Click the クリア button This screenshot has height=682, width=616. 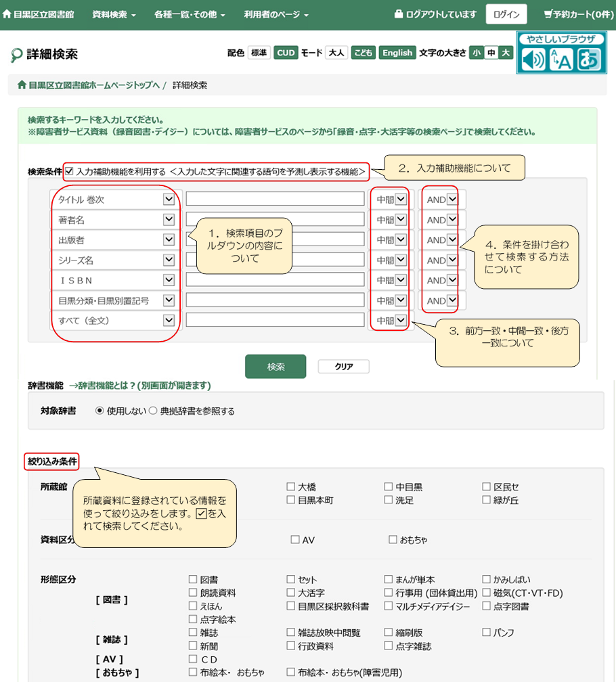point(344,367)
